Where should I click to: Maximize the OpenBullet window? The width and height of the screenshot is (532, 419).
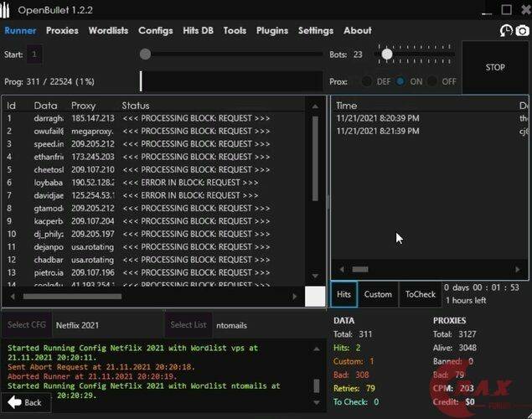pos(505,10)
